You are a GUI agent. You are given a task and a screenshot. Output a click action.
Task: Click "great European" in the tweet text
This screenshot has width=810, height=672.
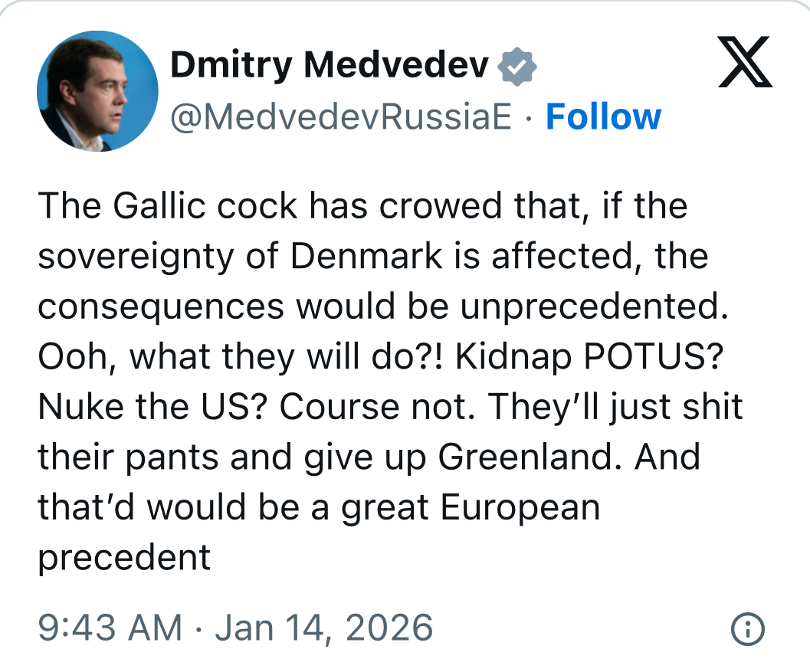click(471, 507)
